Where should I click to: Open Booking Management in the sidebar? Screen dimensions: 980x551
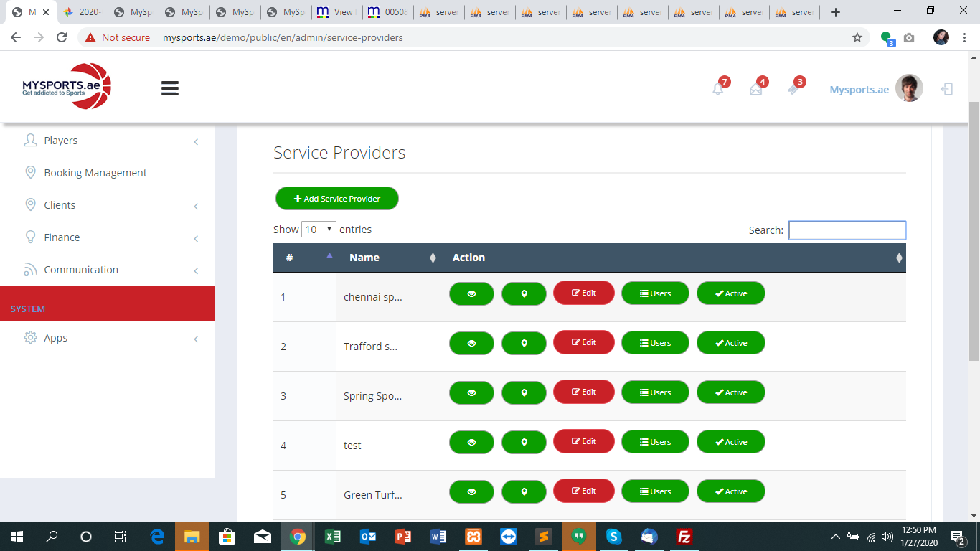(95, 173)
